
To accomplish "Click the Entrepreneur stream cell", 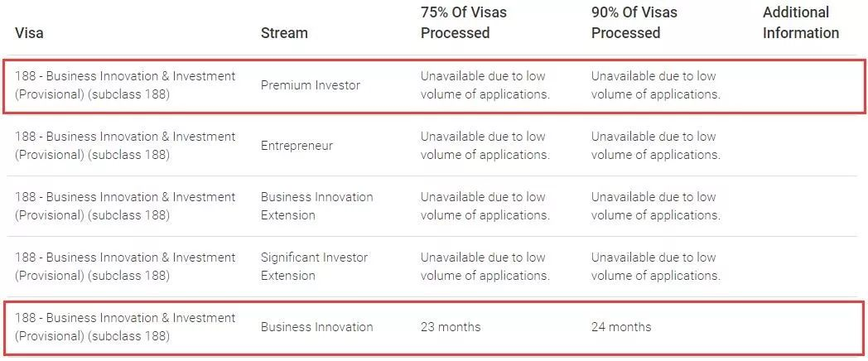I will pos(297,146).
